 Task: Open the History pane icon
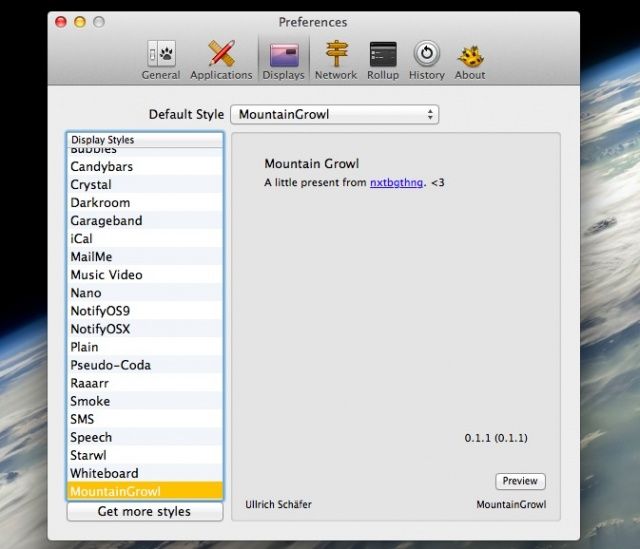(427, 59)
